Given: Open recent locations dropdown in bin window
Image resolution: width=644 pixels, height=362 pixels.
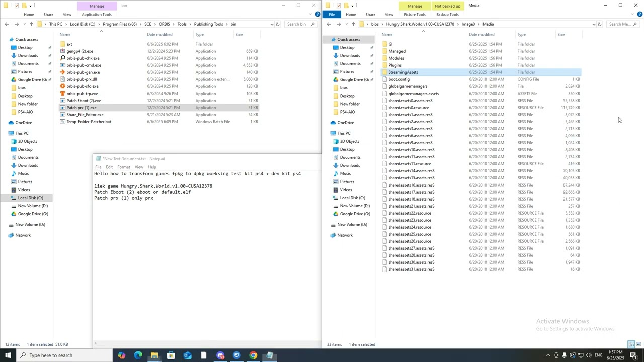Looking at the screenshot, I should 24,24.
